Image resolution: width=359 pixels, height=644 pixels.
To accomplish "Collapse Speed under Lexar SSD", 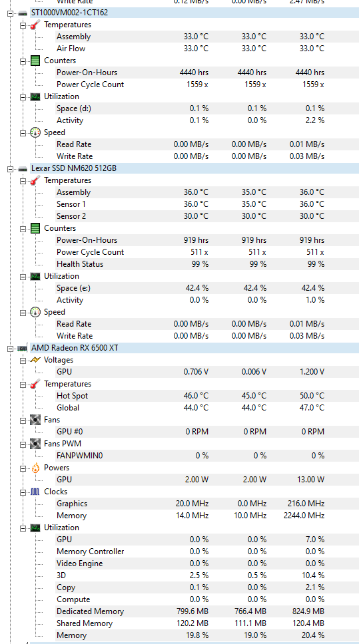I will 23,312.
